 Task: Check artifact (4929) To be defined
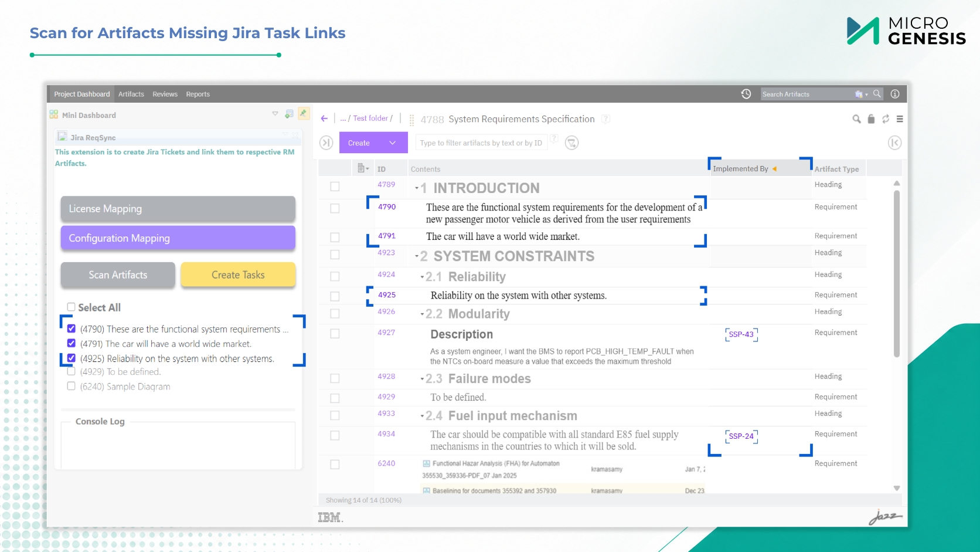72,371
